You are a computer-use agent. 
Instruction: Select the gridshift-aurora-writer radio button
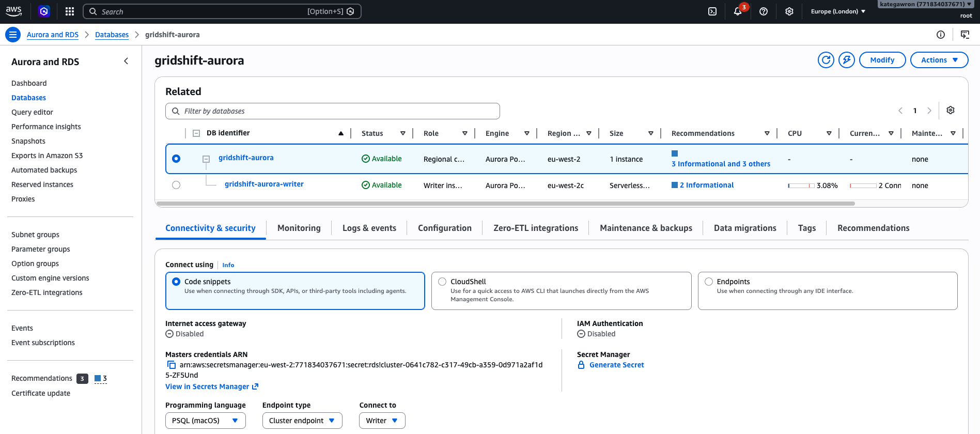[176, 185]
